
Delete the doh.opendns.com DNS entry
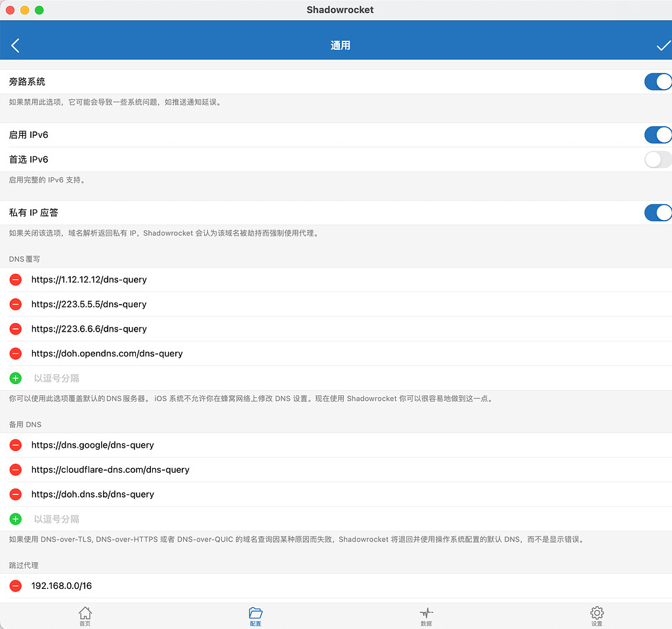coord(16,354)
